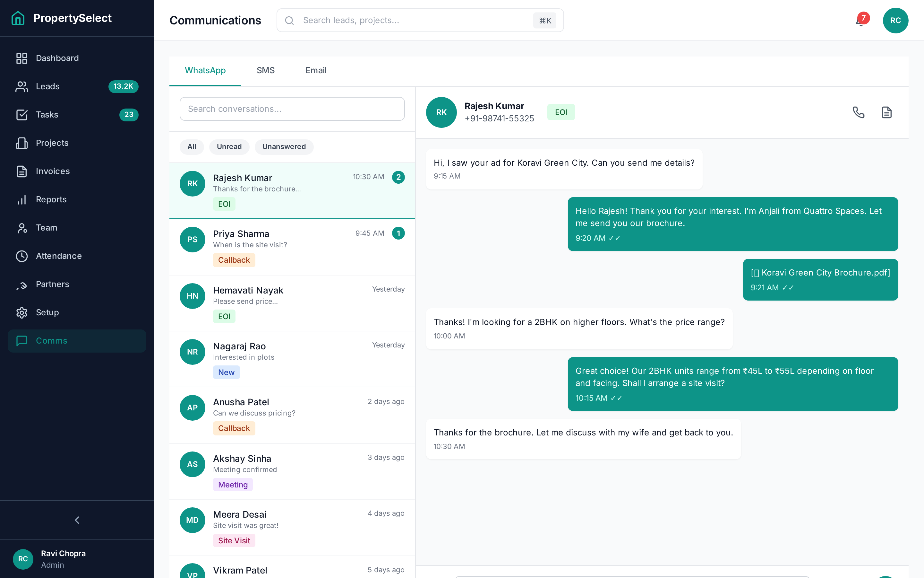Screen dimensions: 924x578
Task: Click phone number +91-98741-55325
Action: click(499, 119)
